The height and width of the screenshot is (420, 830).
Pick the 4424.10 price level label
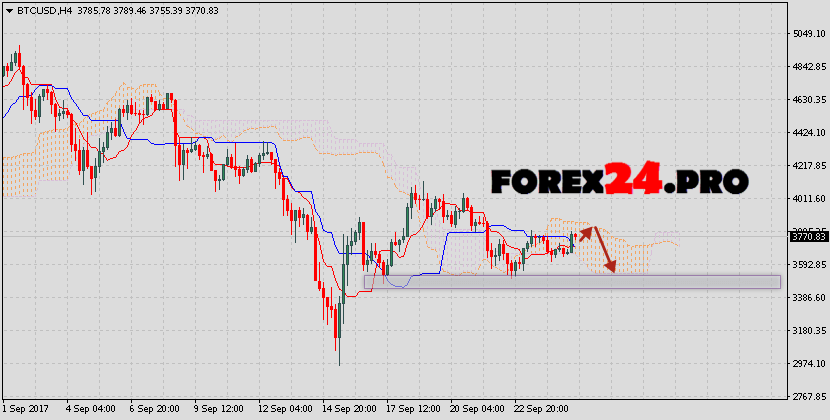(x=808, y=133)
